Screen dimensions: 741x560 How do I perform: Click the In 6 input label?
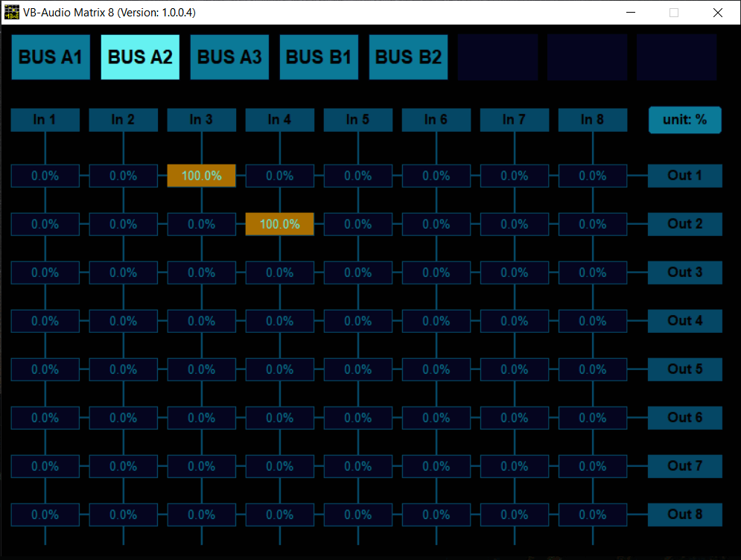(436, 119)
